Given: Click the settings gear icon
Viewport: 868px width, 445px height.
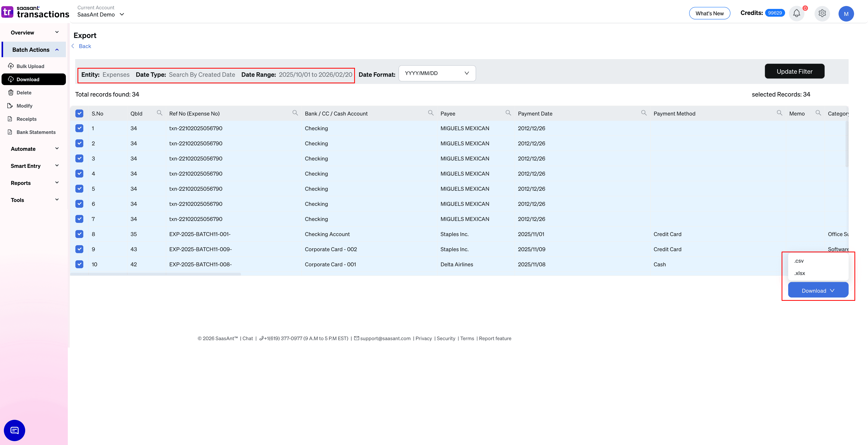Looking at the screenshot, I should coord(822,14).
